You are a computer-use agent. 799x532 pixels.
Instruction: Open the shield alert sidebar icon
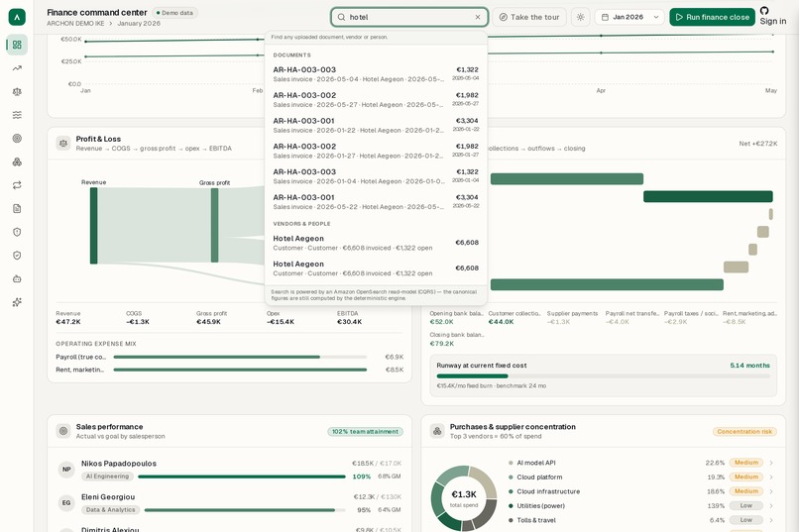point(17,232)
